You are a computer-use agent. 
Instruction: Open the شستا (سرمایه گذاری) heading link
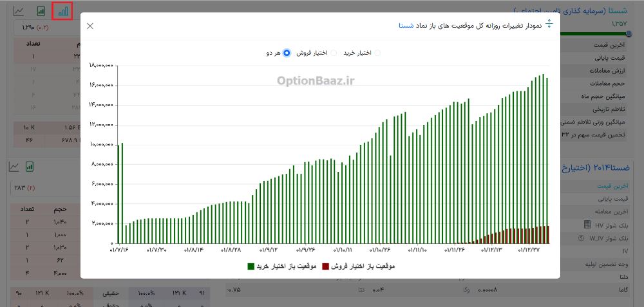tap(571, 10)
